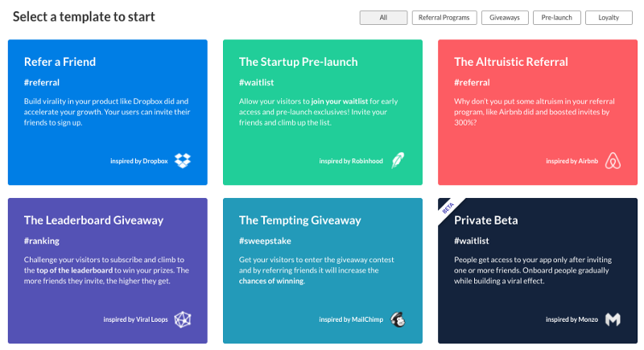This screenshot has width=644, height=350.
Task: Click the MailChimp monkey icon
Action: click(398, 319)
